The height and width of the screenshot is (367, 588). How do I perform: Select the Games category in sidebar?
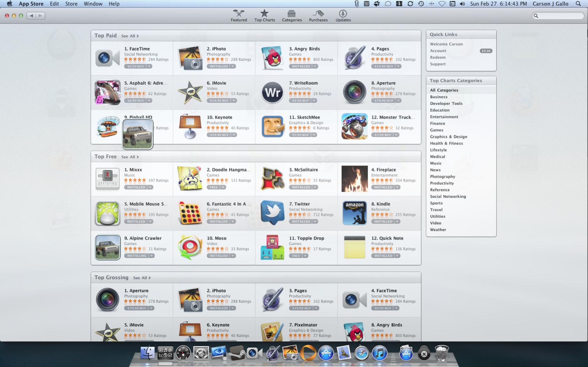click(437, 130)
